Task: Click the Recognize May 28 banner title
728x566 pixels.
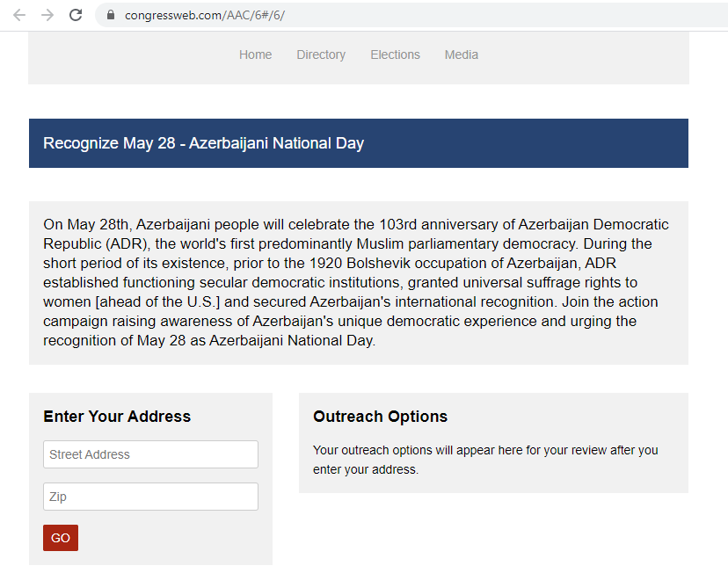Action: 203,143
